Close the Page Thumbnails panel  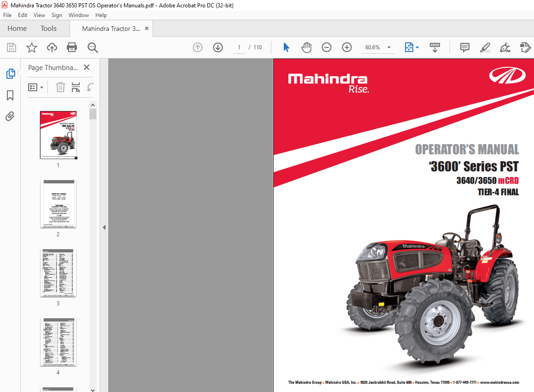(x=87, y=67)
